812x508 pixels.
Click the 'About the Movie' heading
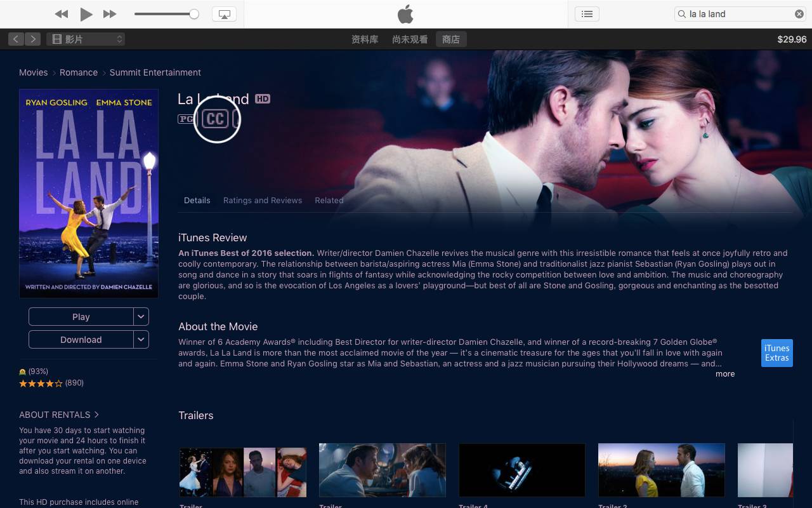218,326
